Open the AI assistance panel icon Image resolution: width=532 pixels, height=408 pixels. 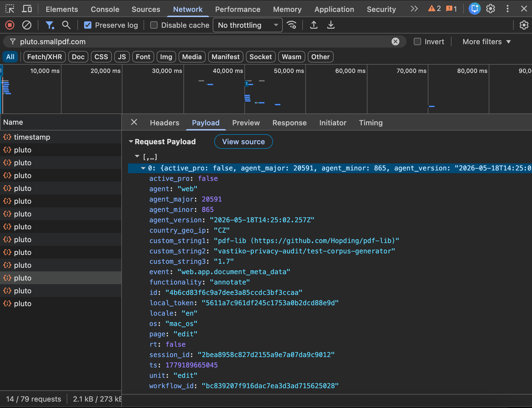[474, 9]
